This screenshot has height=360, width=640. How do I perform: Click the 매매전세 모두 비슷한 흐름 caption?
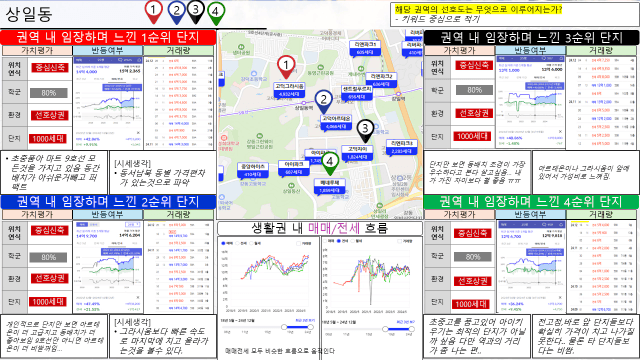(x=280, y=351)
